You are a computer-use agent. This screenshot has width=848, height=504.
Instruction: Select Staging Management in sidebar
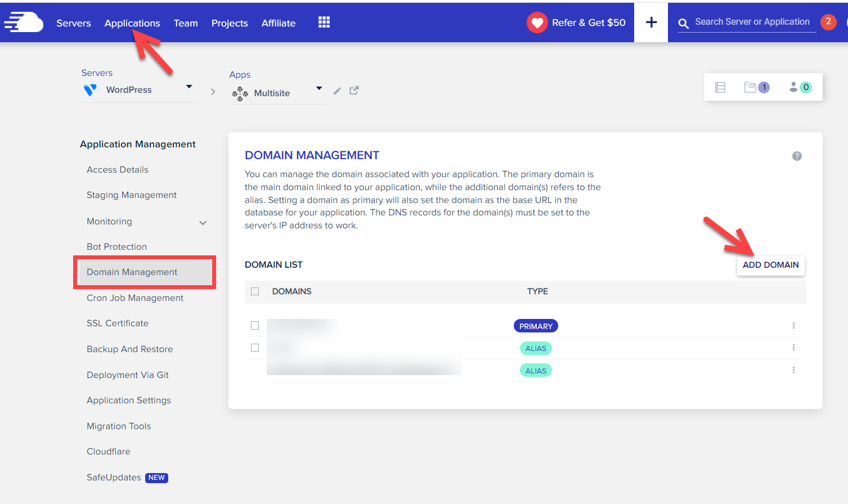click(132, 195)
